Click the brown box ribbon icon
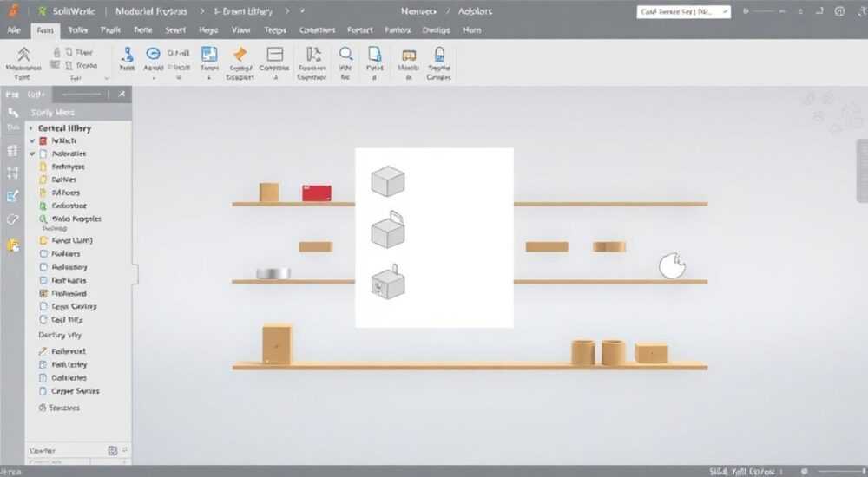 409,55
